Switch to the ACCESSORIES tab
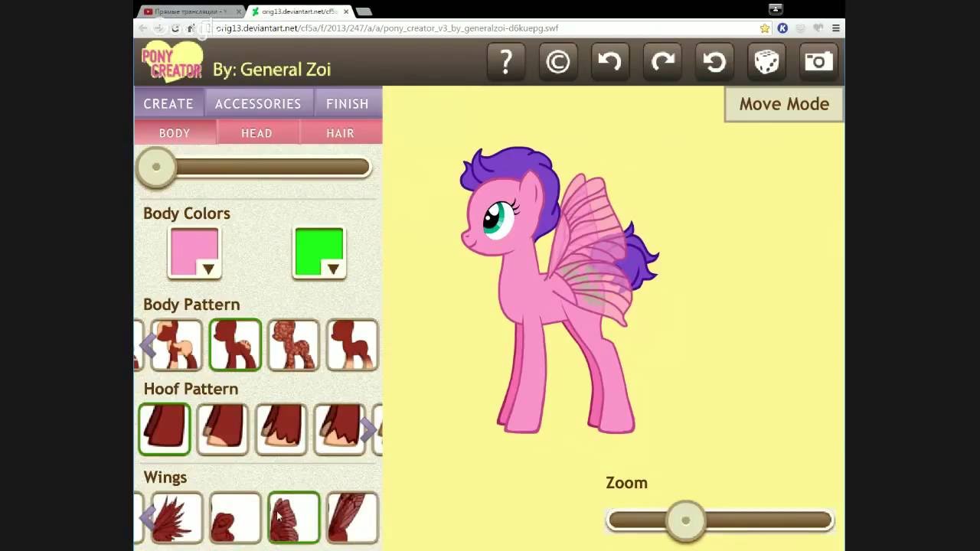Screen dimensions: 980x551 click(258, 103)
